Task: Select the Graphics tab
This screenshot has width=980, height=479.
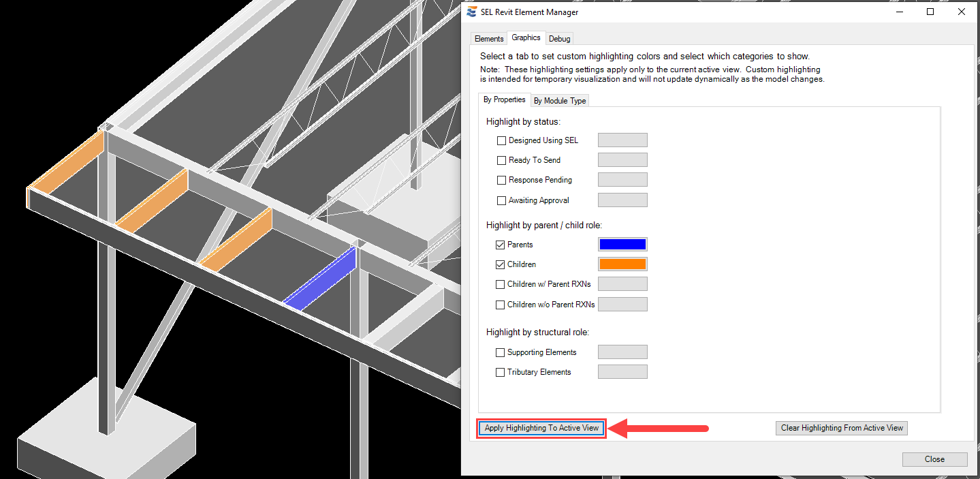Action: [526, 38]
